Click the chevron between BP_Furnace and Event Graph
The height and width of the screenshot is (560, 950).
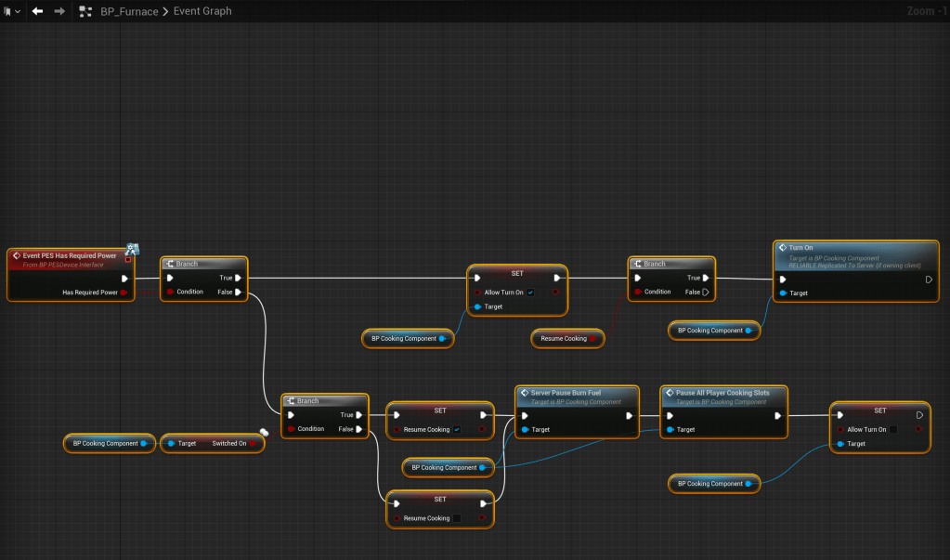[166, 11]
